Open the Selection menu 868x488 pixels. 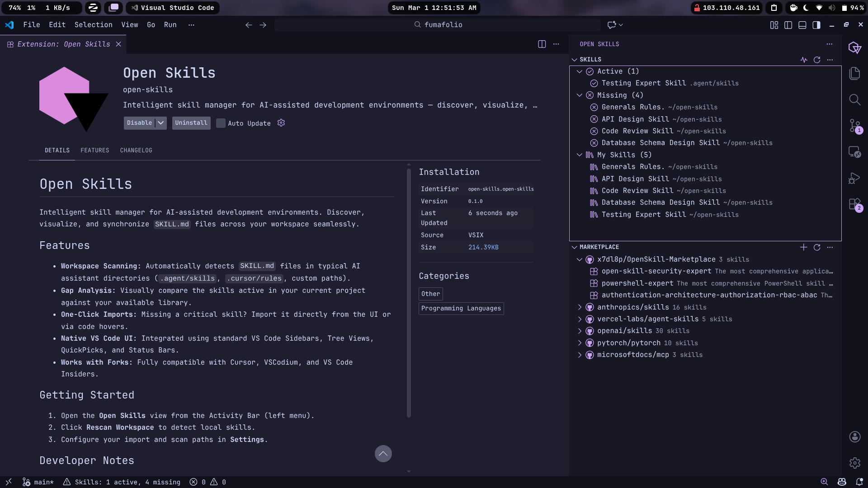coord(93,25)
